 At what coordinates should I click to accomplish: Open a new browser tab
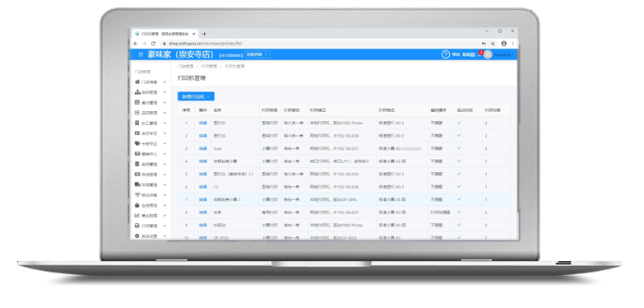click(204, 34)
